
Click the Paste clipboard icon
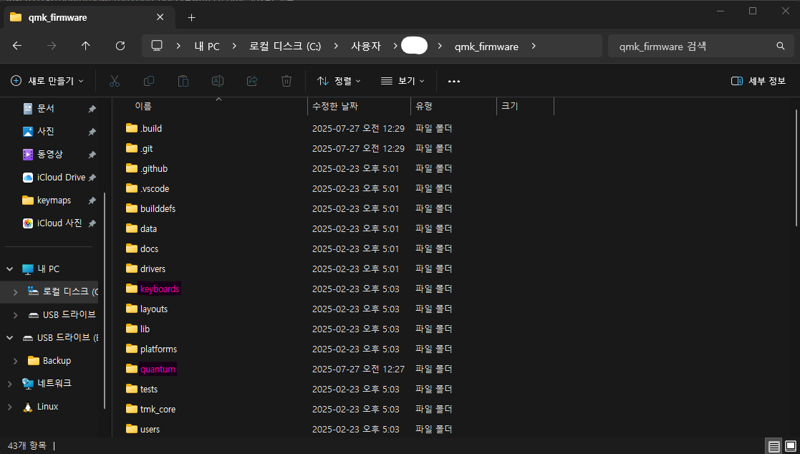(x=183, y=81)
